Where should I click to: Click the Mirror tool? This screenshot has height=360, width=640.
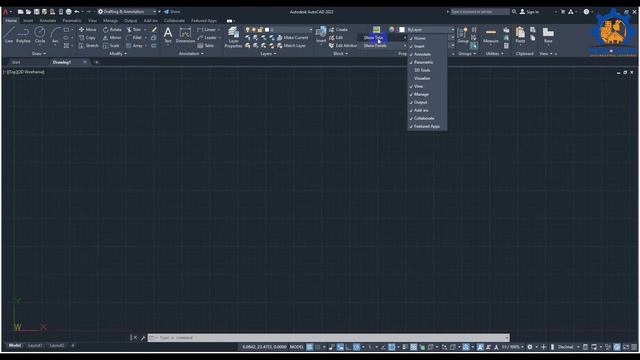pyautogui.click(x=112, y=38)
